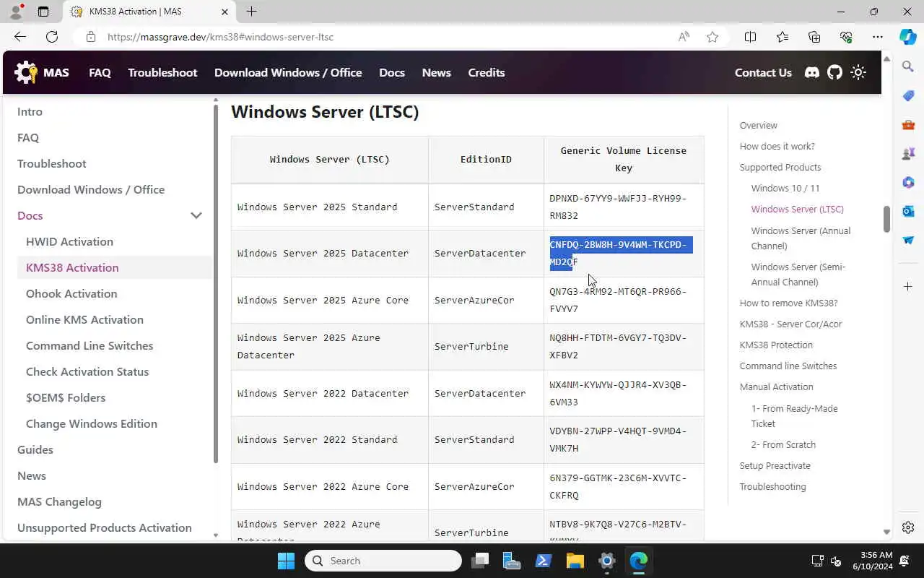The height and width of the screenshot is (578, 924).
Task: Open PowerShell from taskbar
Action: 543,561
